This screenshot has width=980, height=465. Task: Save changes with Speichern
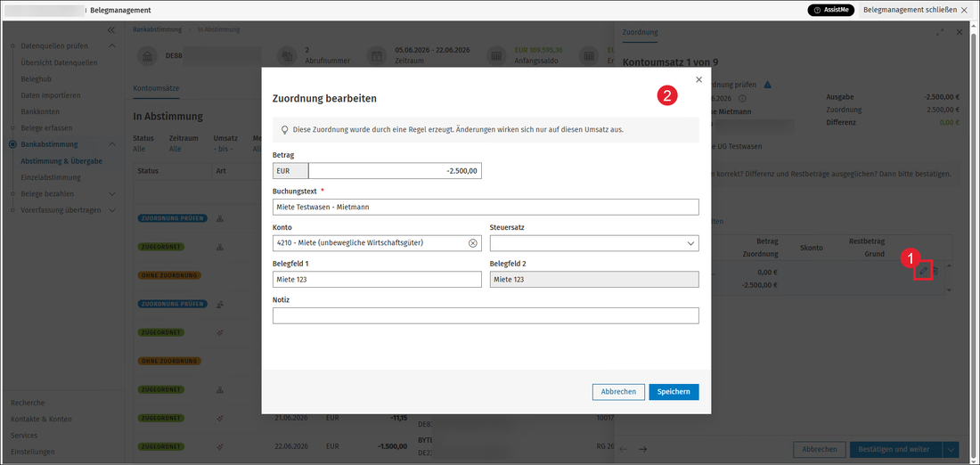(674, 392)
